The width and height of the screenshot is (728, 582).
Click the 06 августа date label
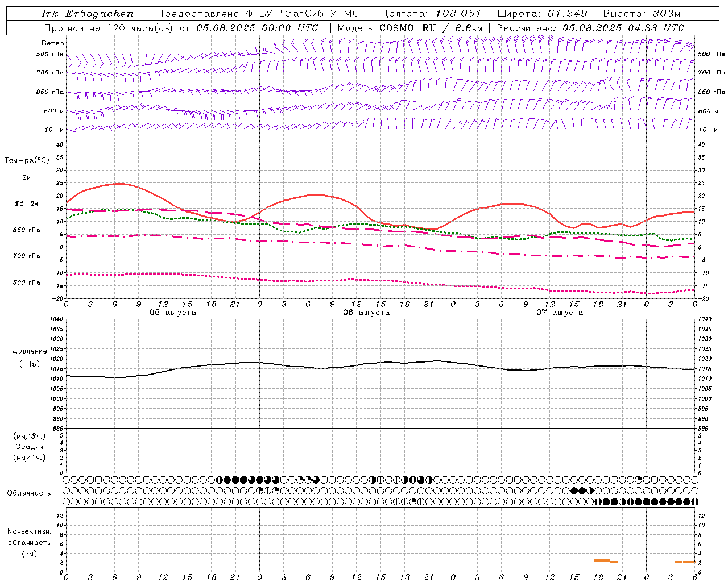point(366,313)
